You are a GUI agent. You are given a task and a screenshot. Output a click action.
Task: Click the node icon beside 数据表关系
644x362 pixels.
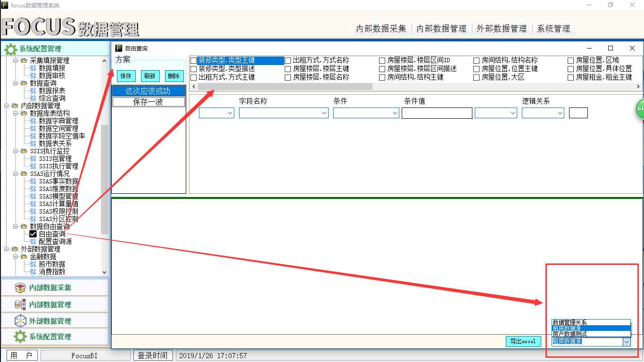tap(33, 143)
